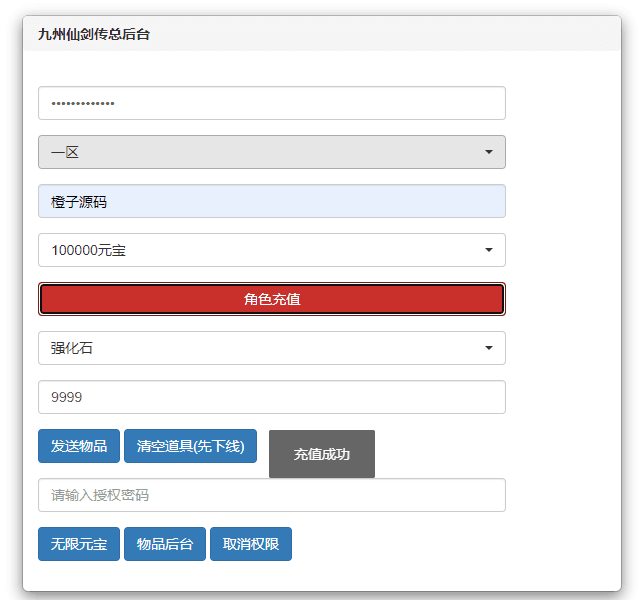The width and height of the screenshot is (642, 600).
Task: Click the 九州仙剑传总后台 panel title
Action: tap(94, 34)
